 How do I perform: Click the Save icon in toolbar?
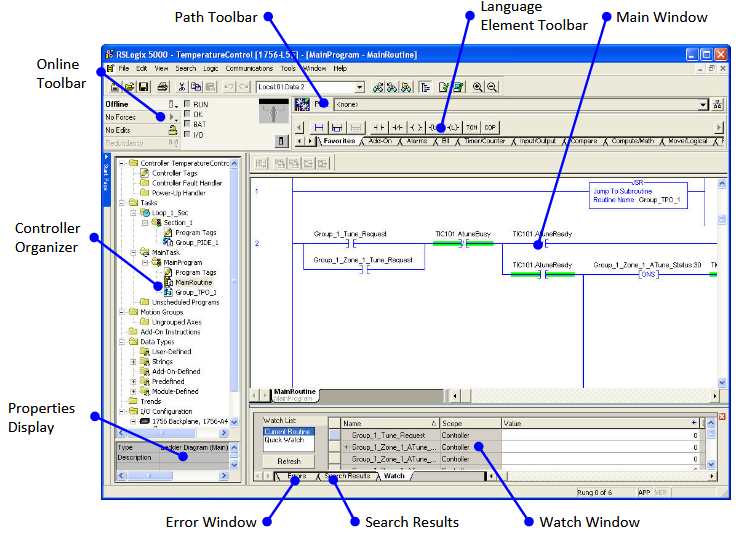143,87
